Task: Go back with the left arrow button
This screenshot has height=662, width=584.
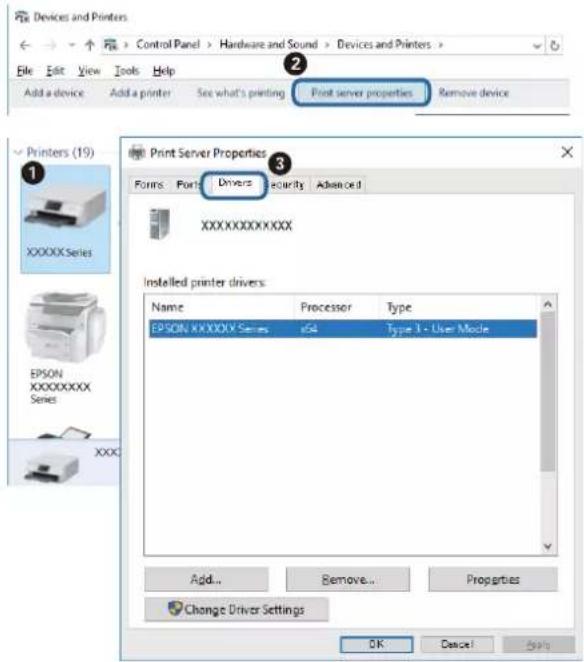Action: [25, 45]
